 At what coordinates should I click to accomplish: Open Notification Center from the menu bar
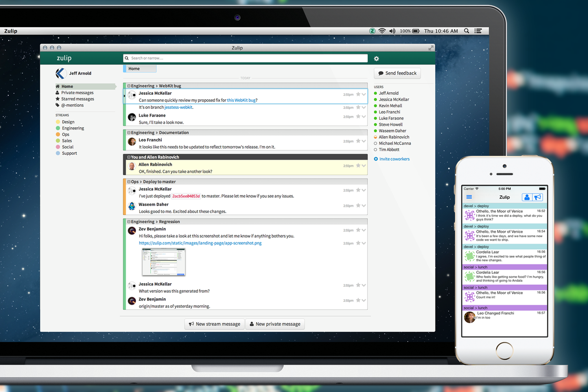coord(478,31)
